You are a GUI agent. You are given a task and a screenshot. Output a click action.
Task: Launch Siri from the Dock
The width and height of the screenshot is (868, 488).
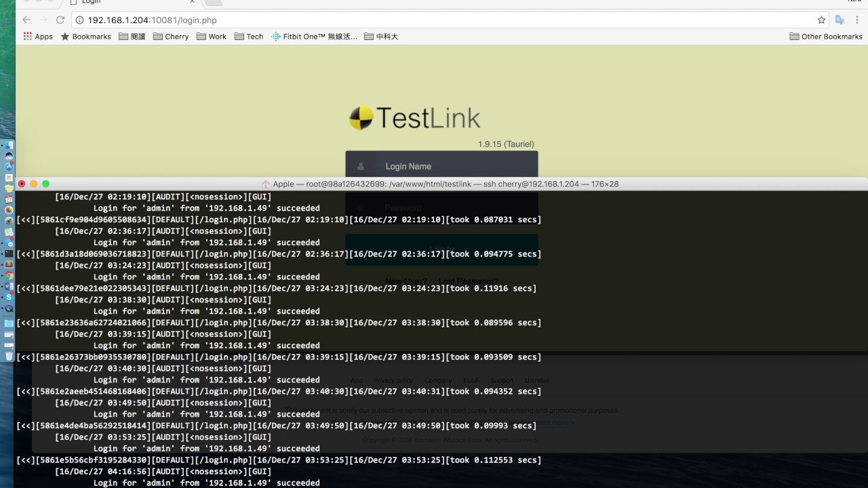pos(9,157)
